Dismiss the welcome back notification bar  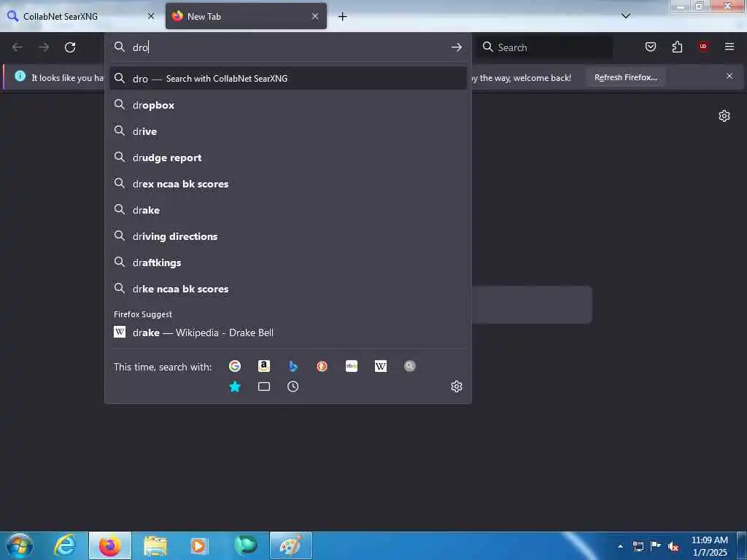pyautogui.click(x=729, y=76)
